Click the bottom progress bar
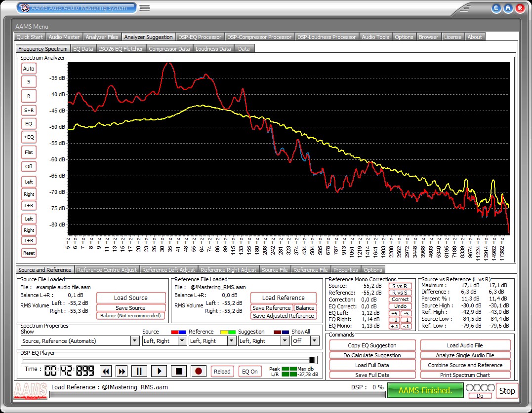This screenshot has height=413, width=532. click(217, 395)
